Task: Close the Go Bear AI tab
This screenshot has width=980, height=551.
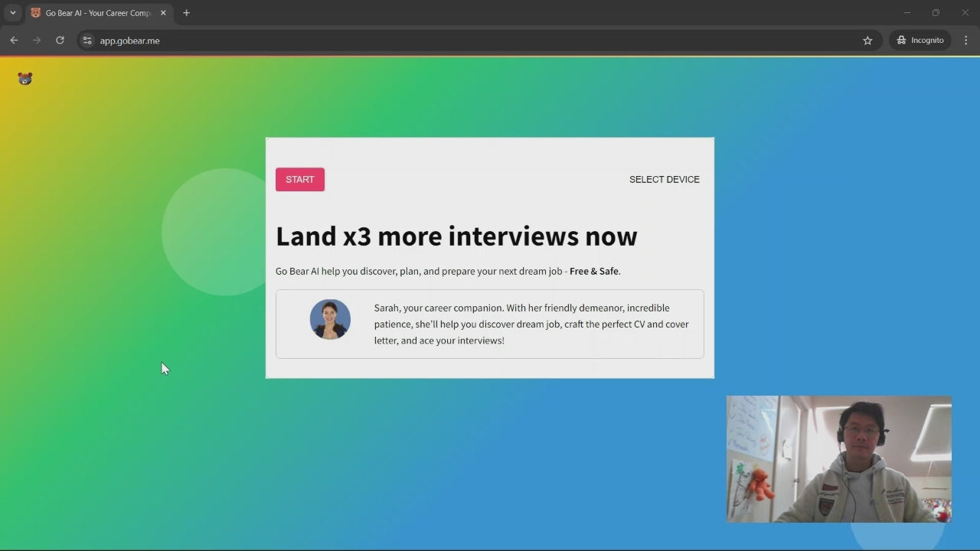Action: (x=163, y=12)
